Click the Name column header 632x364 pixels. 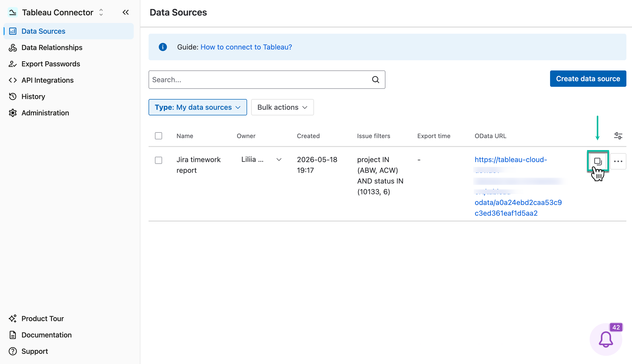coord(185,136)
